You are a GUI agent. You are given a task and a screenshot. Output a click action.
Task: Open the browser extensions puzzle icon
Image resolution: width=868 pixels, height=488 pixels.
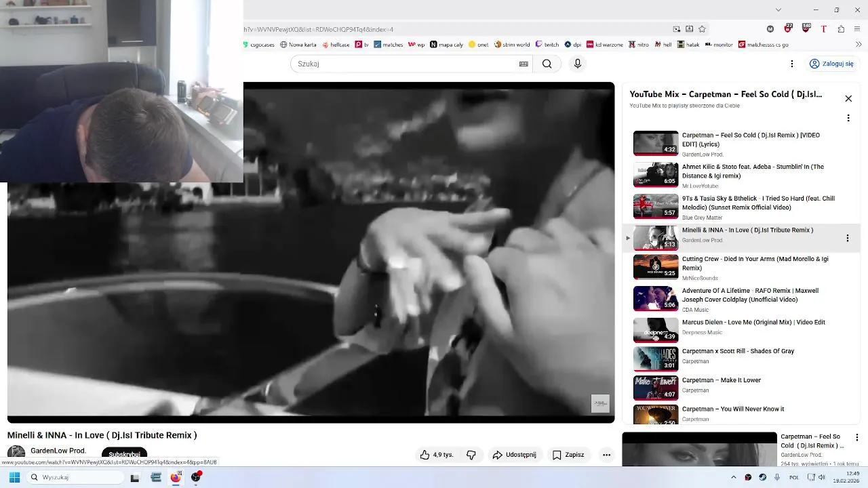point(841,29)
